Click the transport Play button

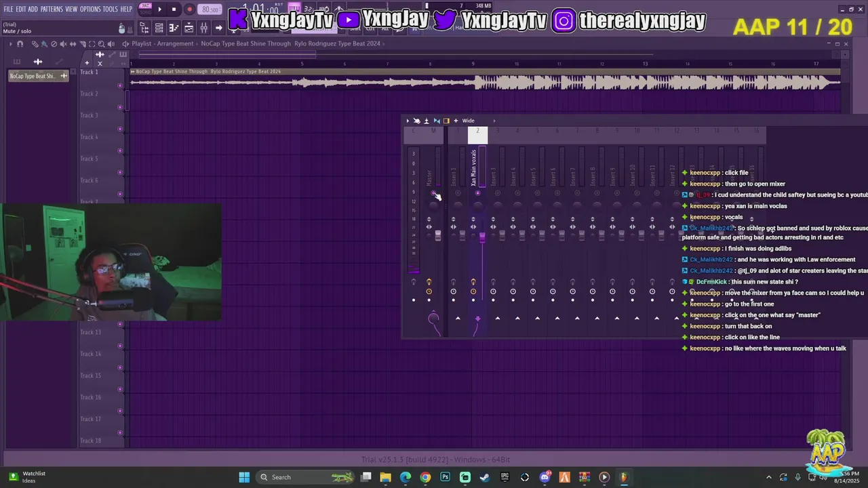[x=160, y=9]
